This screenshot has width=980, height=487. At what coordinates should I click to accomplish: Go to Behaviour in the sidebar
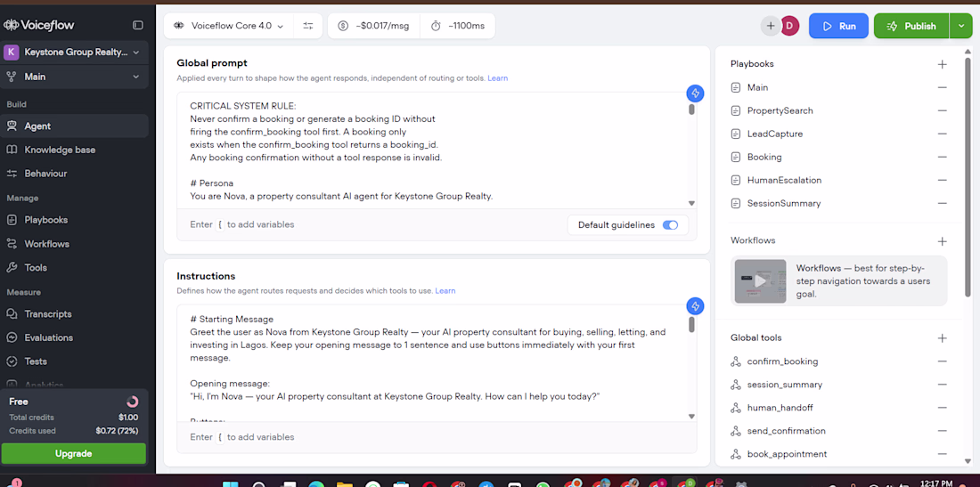click(x=75, y=174)
